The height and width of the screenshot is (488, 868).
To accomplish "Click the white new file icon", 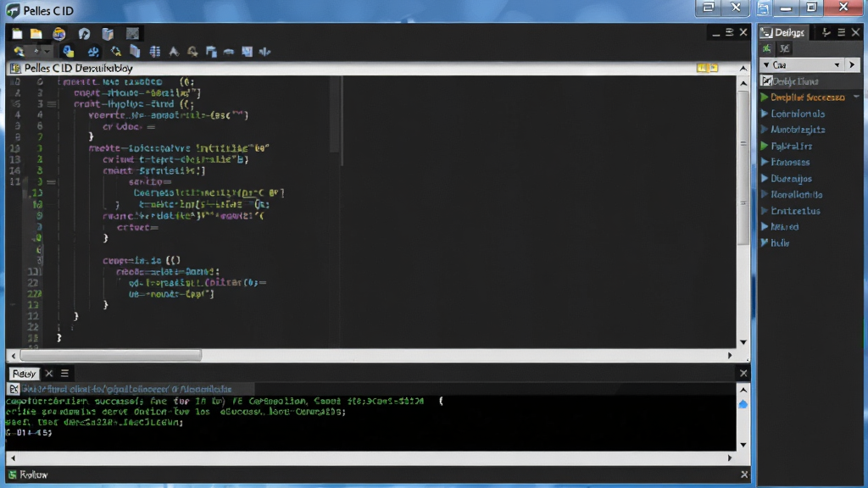I will [x=17, y=34].
